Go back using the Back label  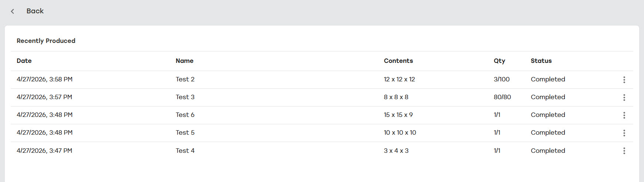[x=35, y=11]
